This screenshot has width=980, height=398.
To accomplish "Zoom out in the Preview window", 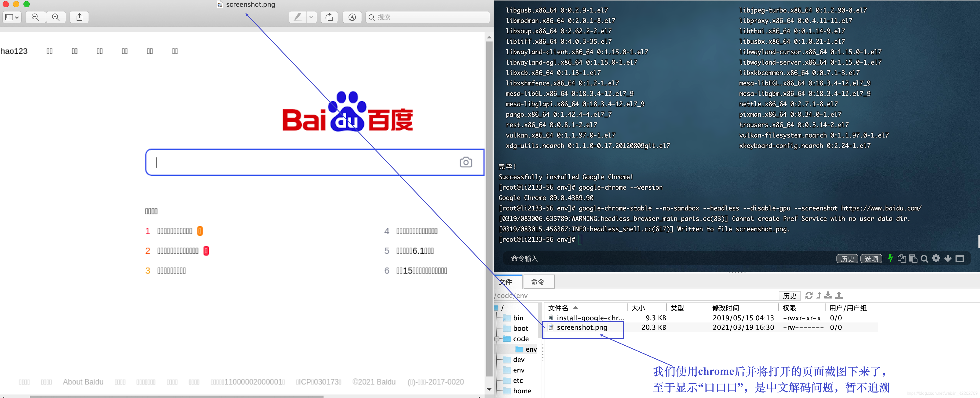I will click(35, 17).
